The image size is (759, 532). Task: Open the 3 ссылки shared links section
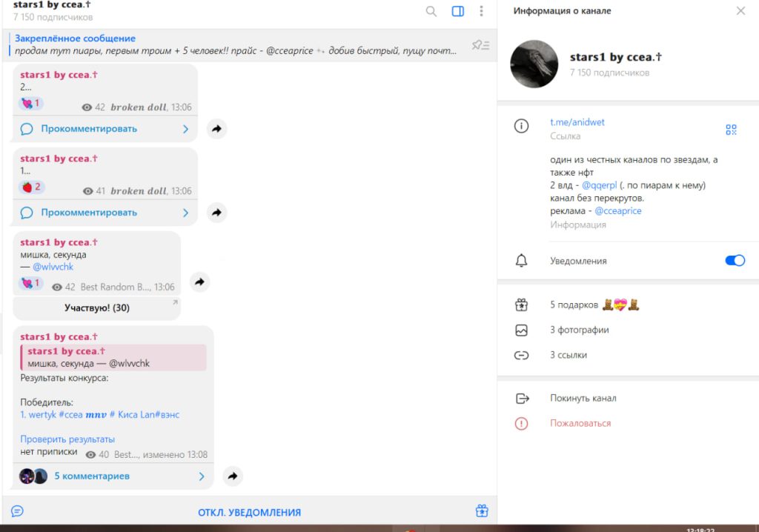568,355
